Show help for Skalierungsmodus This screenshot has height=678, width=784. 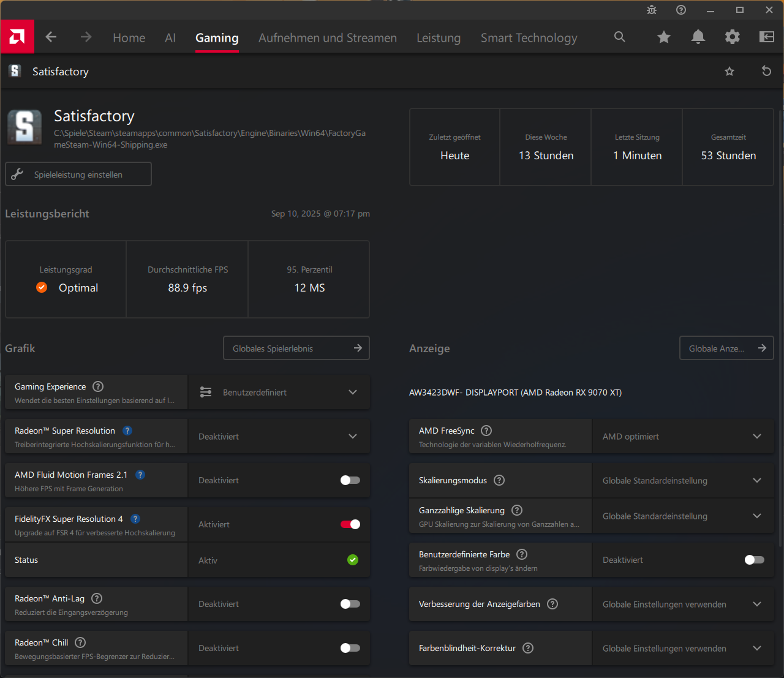point(499,480)
